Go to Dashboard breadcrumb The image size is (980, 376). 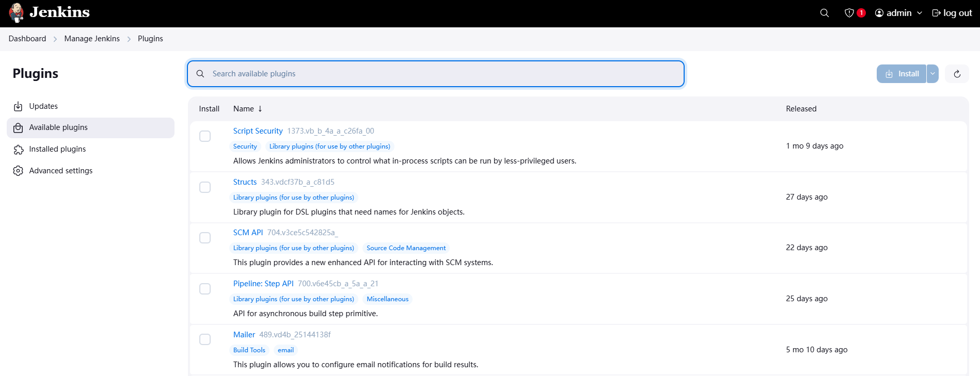pos(27,39)
